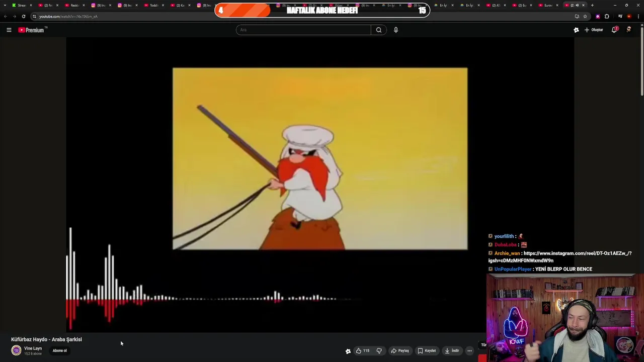The image size is (644, 362).
Task: Open a new browser tab
Action: tap(592, 5)
